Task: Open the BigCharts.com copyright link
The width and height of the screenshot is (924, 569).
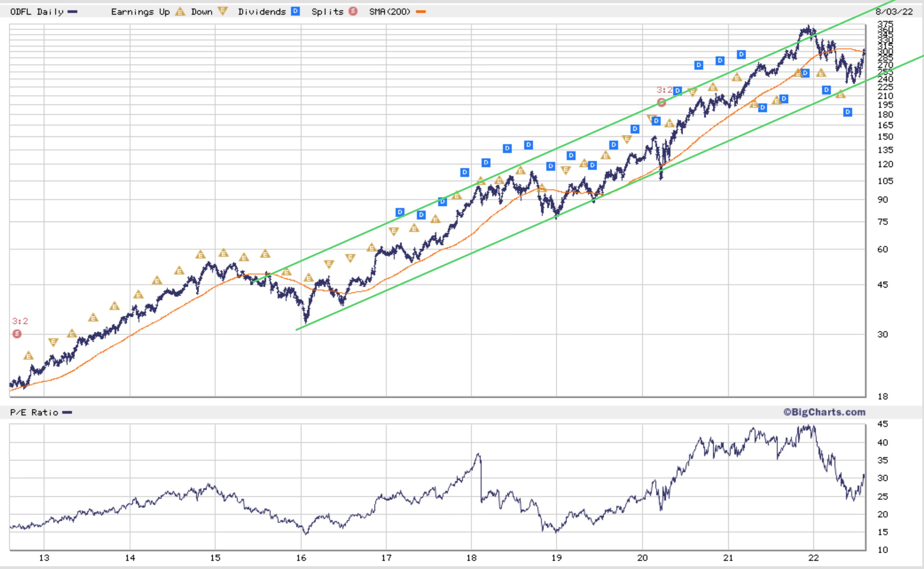Action: (825, 412)
